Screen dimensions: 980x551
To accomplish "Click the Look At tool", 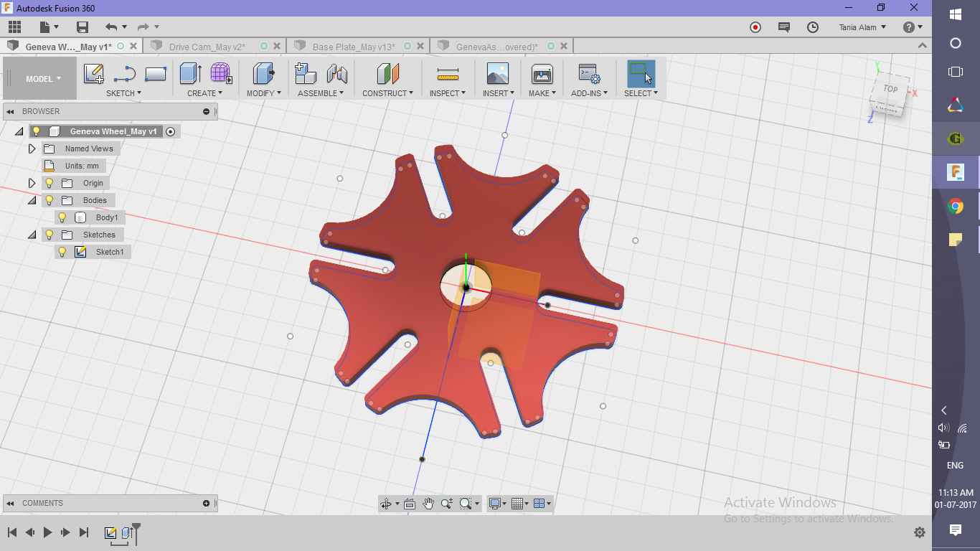I will [410, 504].
